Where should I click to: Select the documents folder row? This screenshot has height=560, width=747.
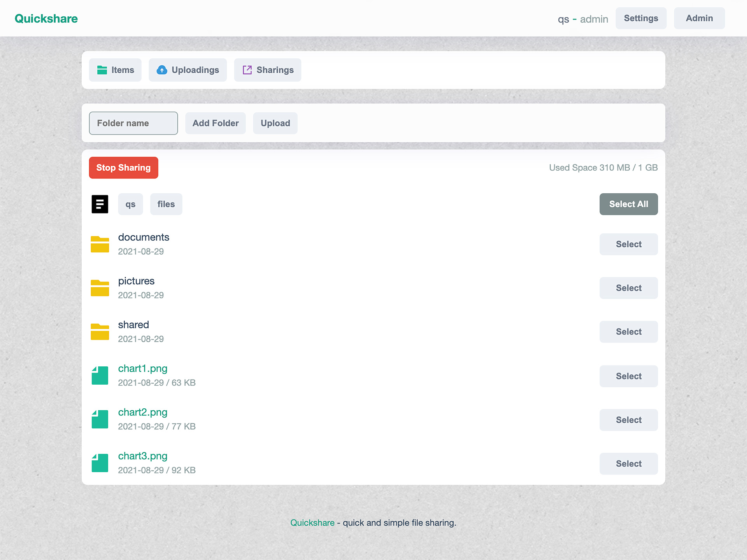(x=629, y=244)
